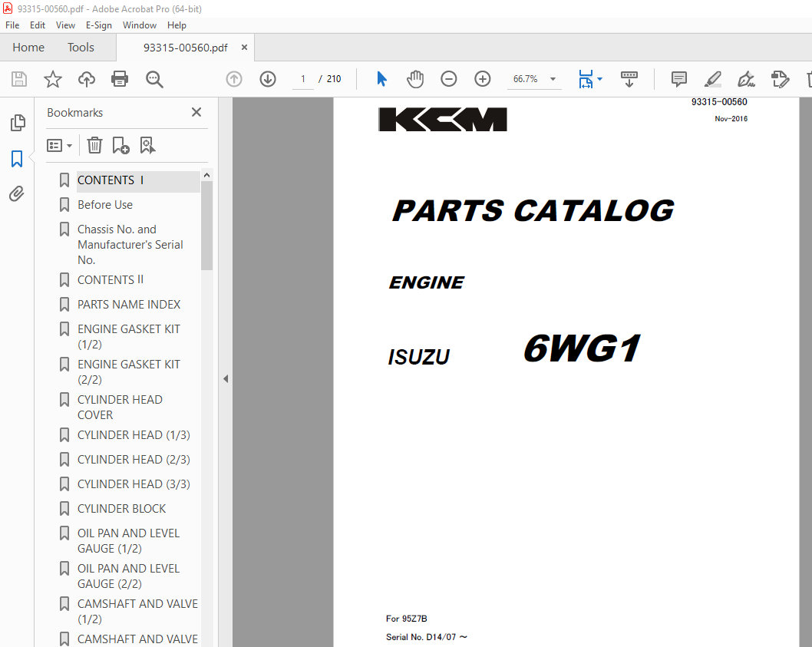Print the document with printer icon

(120, 79)
